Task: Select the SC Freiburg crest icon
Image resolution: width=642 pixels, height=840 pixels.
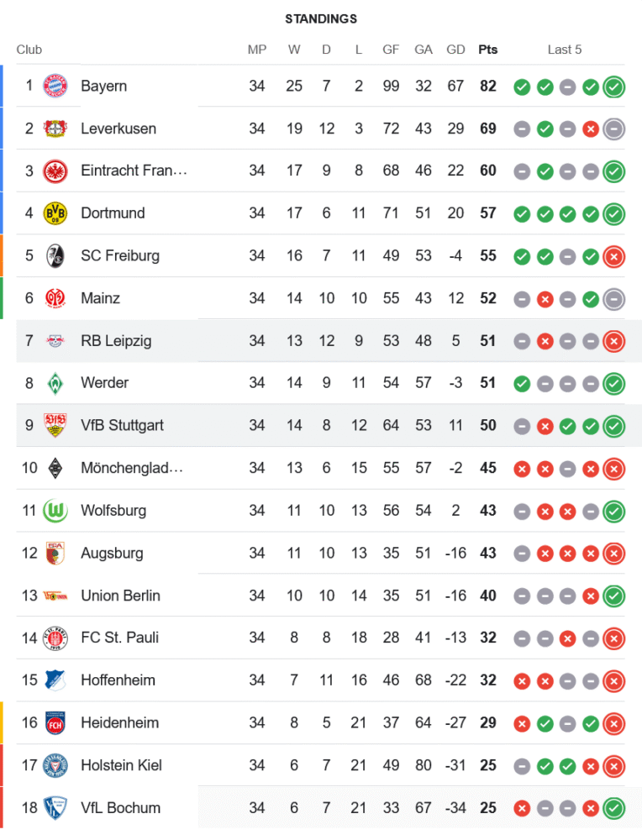Action: click(x=55, y=255)
